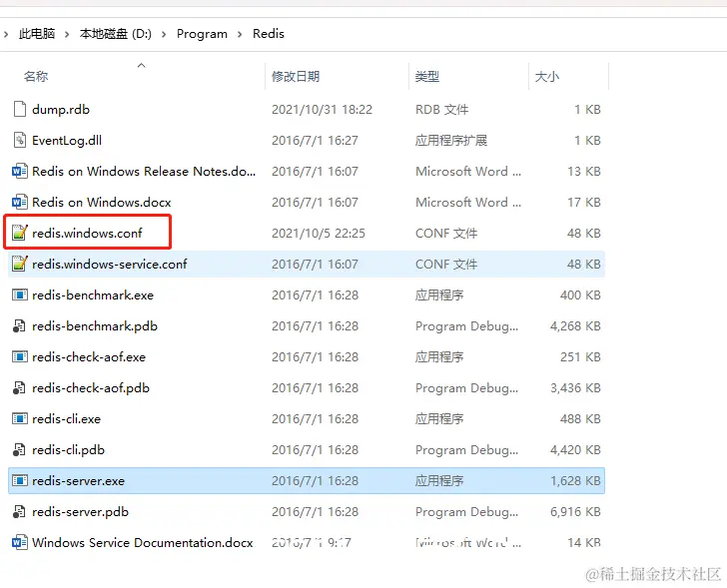Expand chevron after 本地磁盘 (D:) breadcrumb
727x588 pixels.
tap(164, 34)
